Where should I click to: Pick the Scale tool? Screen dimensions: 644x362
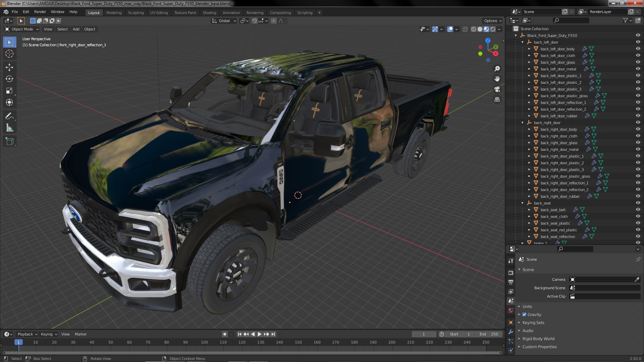pos(9,91)
